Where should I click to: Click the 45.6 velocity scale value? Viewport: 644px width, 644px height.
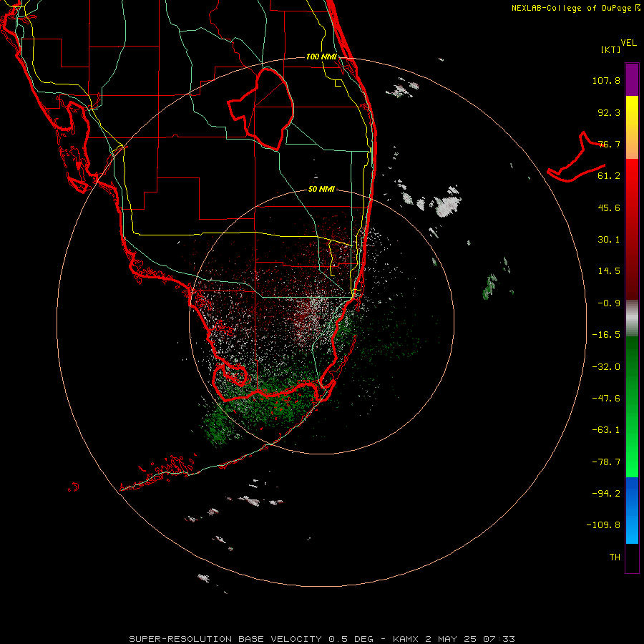click(x=609, y=208)
